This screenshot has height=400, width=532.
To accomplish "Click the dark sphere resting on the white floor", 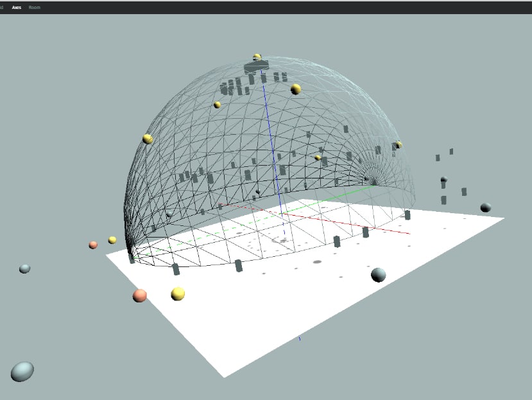I will coord(379,275).
